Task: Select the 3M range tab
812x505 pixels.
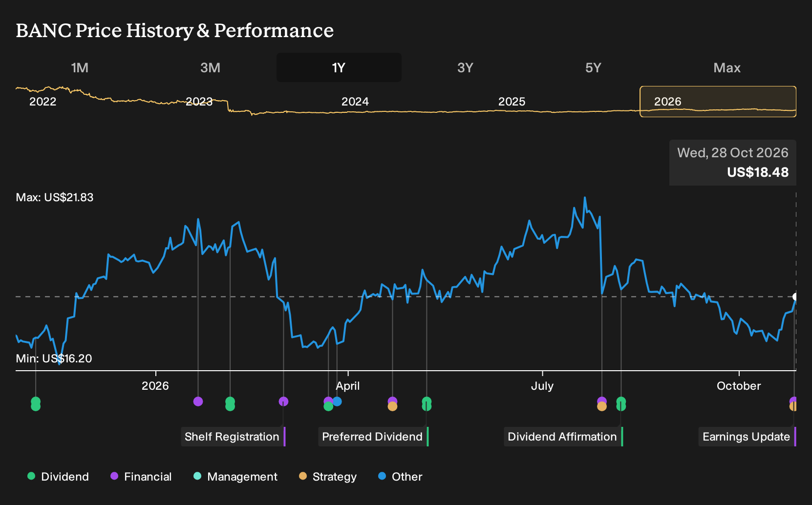Action: coord(210,67)
